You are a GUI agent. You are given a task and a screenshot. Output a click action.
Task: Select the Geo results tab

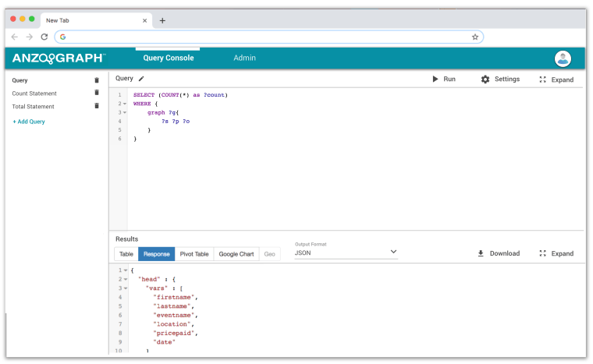pos(270,254)
